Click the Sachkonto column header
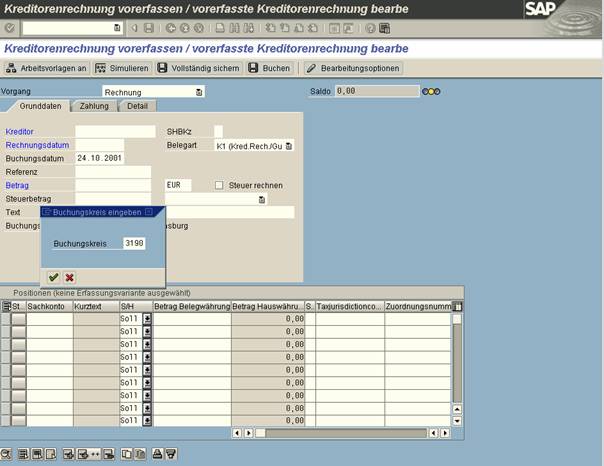604x466 pixels. tap(50, 307)
